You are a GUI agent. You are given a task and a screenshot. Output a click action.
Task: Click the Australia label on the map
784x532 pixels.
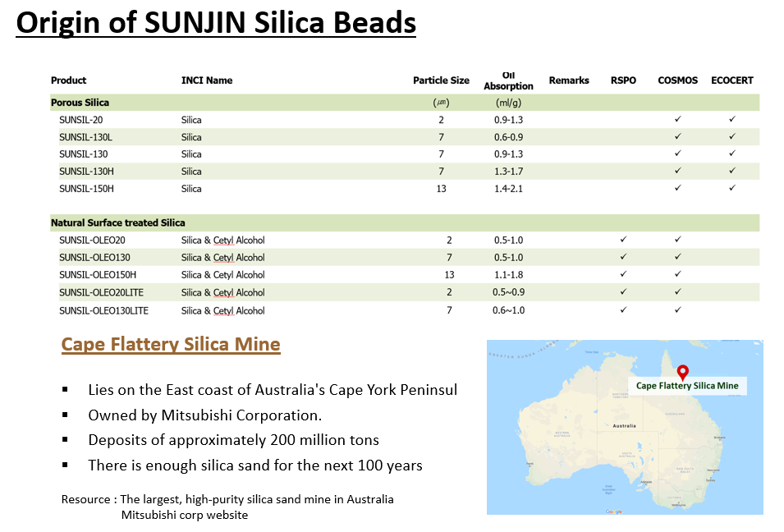(x=624, y=425)
